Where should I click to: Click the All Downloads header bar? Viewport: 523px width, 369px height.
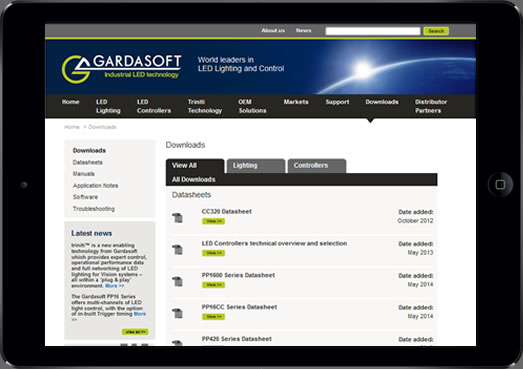click(x=302, y=179)
